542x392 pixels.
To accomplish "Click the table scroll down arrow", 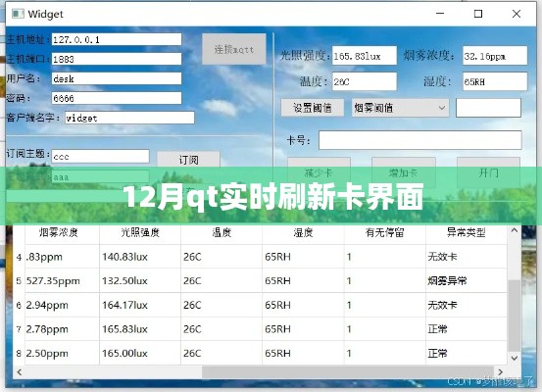I will (x=515, y=358).
